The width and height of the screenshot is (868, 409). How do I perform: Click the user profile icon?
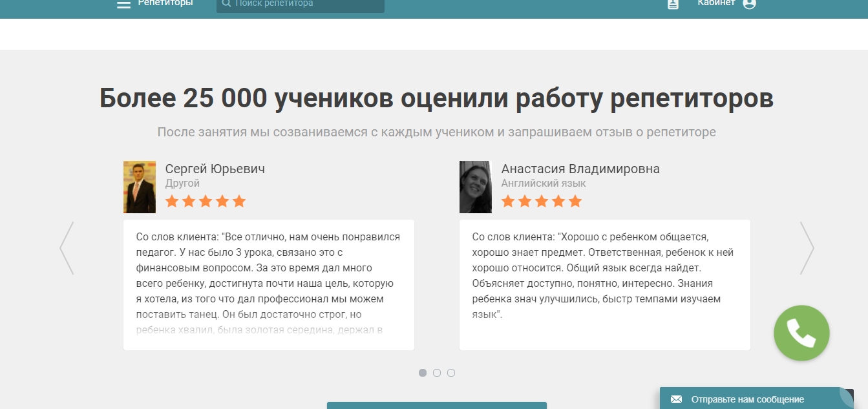pyautogui.click(x=748, y=3)
